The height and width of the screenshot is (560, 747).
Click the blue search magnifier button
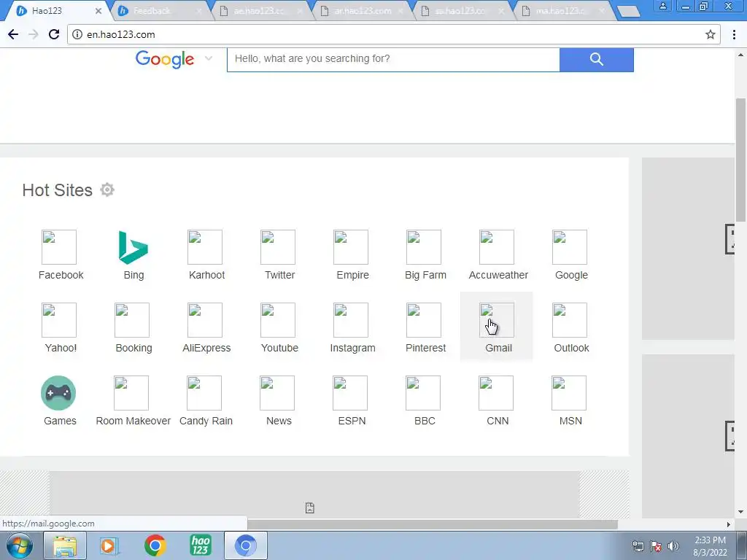[597, 59]
